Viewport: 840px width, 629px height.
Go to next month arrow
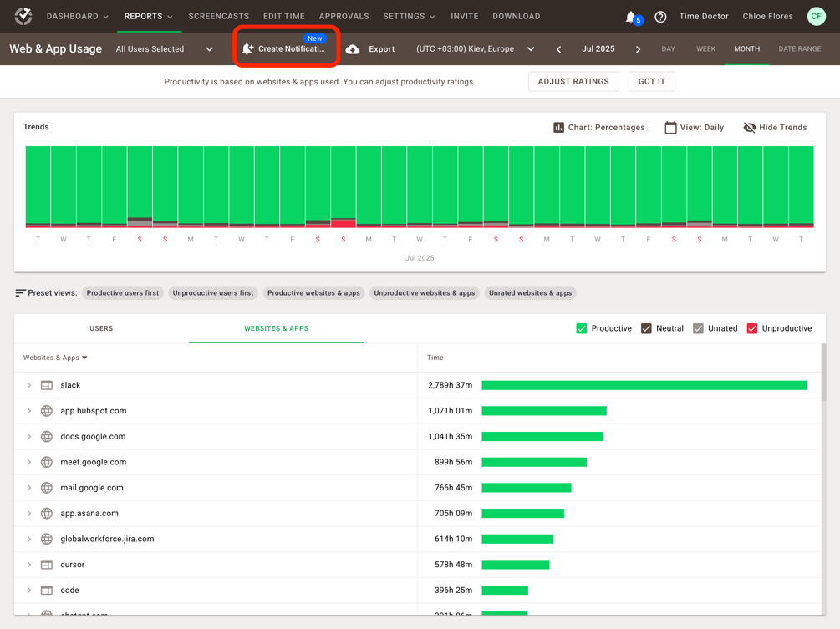click(638, 49)
